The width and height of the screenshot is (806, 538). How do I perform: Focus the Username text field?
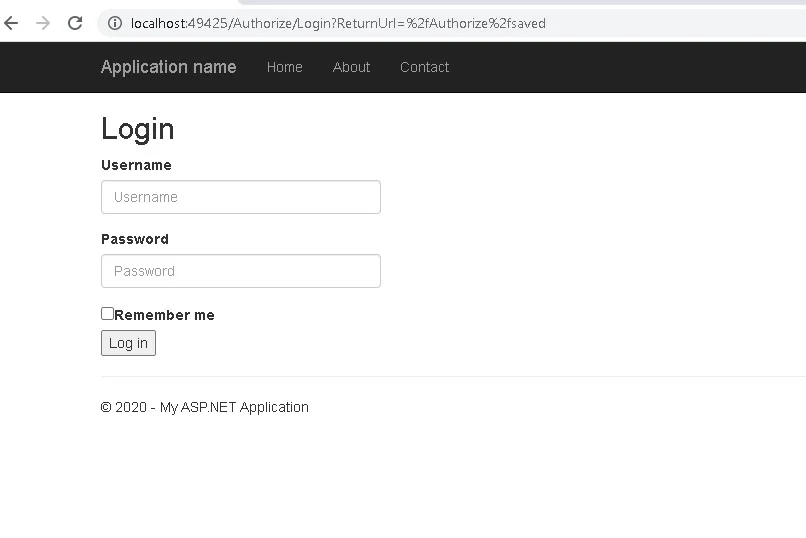(x=241, y=197)
